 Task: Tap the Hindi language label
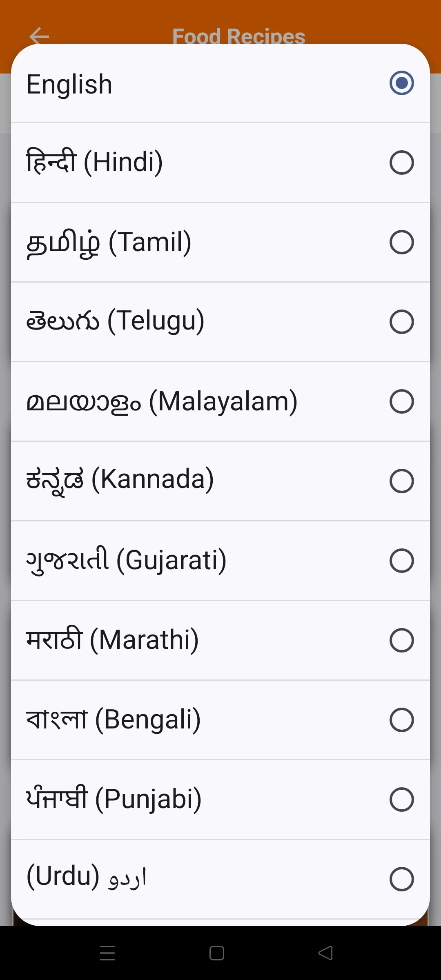point(95,162)
